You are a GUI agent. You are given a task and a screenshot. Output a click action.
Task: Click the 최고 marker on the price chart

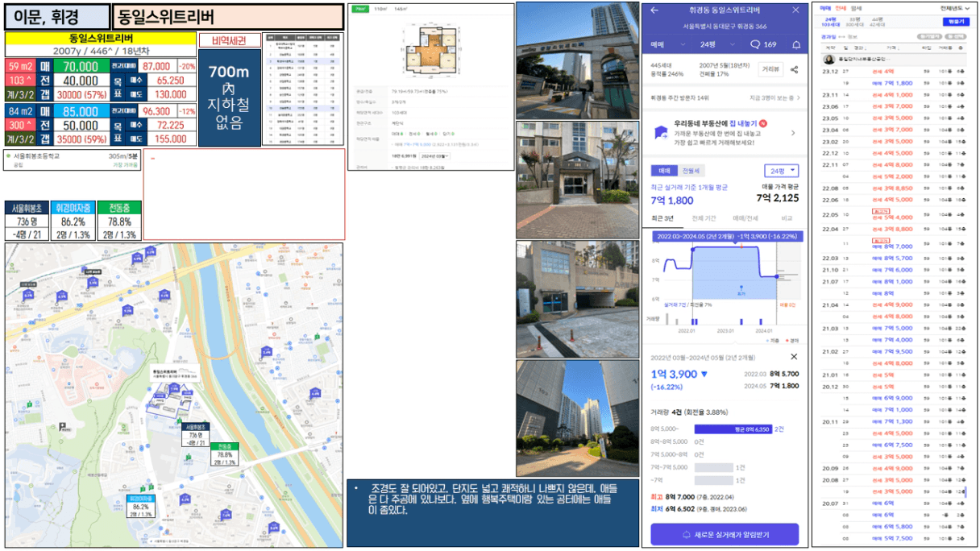coord(741,292)
